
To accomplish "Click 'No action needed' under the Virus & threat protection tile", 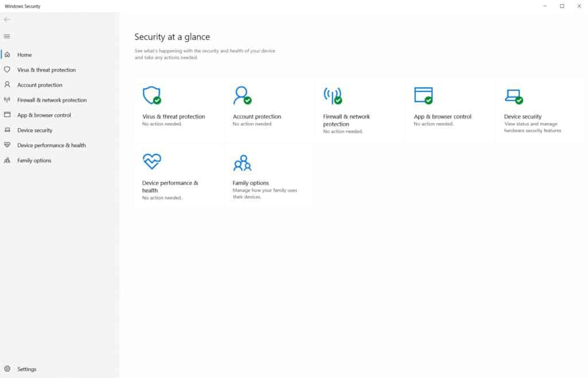I will [162, 124].
